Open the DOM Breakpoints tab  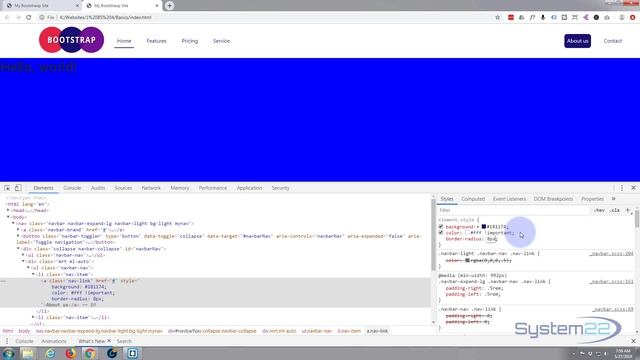pos(553,199)
